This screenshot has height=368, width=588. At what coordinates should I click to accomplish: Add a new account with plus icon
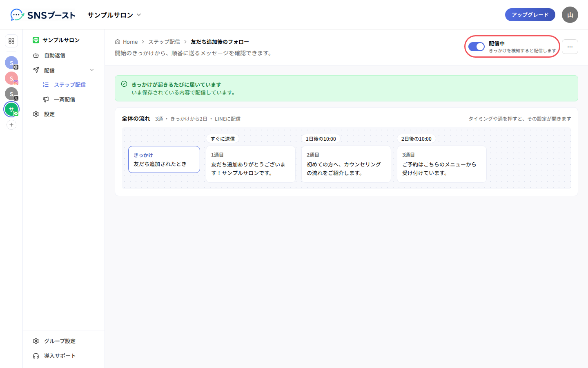[11, 125]
